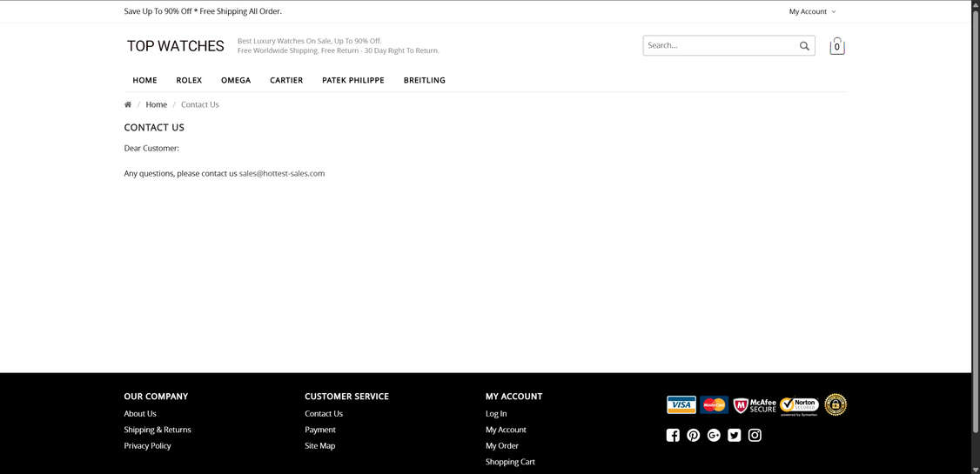
Task: Open Site Map footer link
Action: (320, 446)
